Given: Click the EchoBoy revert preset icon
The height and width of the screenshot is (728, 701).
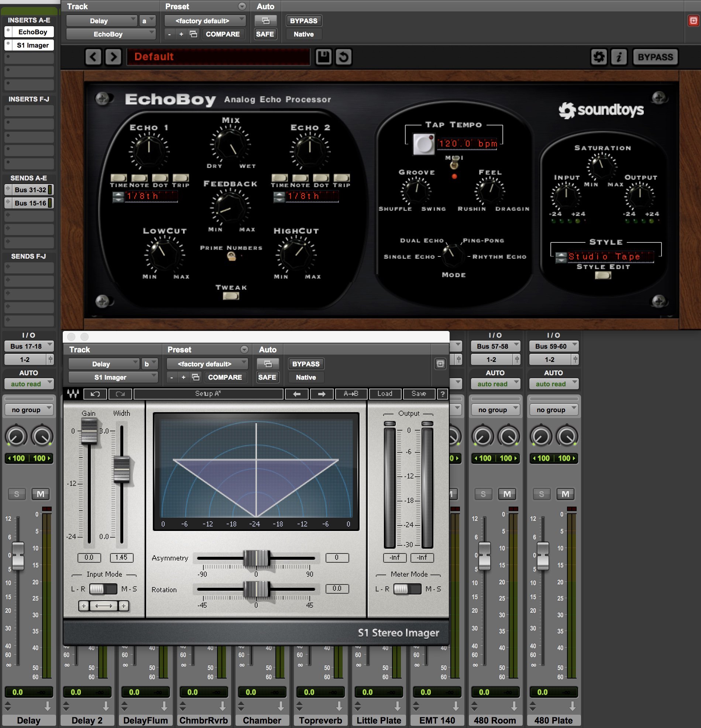Looking at the screenshot, I should point(343,57).
